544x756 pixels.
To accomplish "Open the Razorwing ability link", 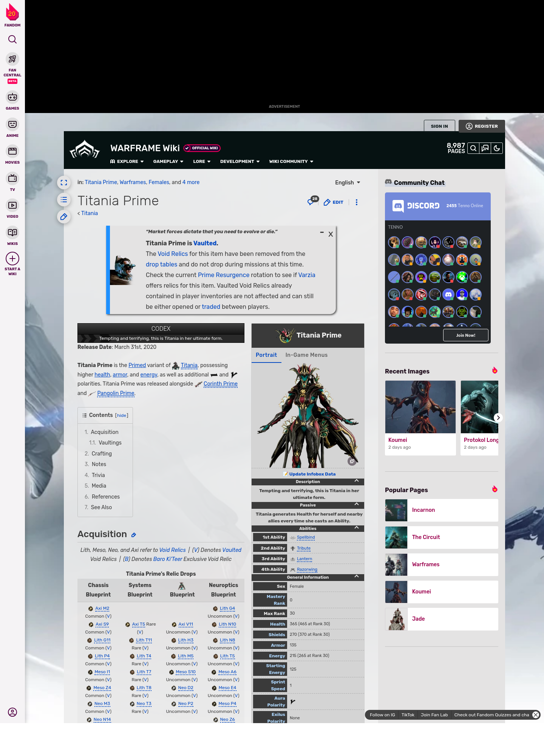I will click(x=307, y=569).
